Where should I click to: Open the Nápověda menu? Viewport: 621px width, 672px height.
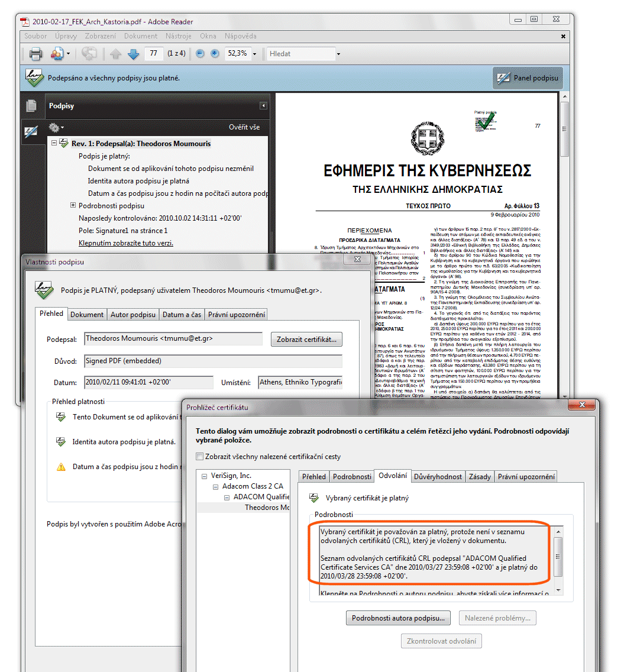click(x=241, y=37)
